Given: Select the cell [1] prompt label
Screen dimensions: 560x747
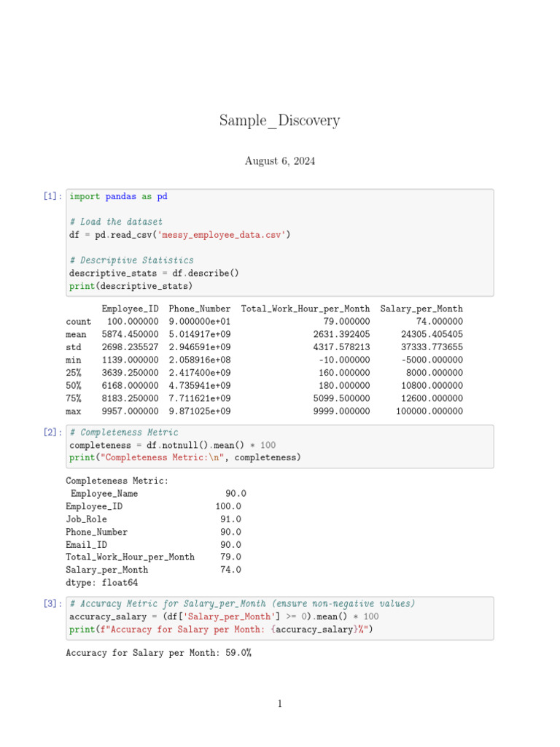Looking at the screenshot, I should pos(52,196).
